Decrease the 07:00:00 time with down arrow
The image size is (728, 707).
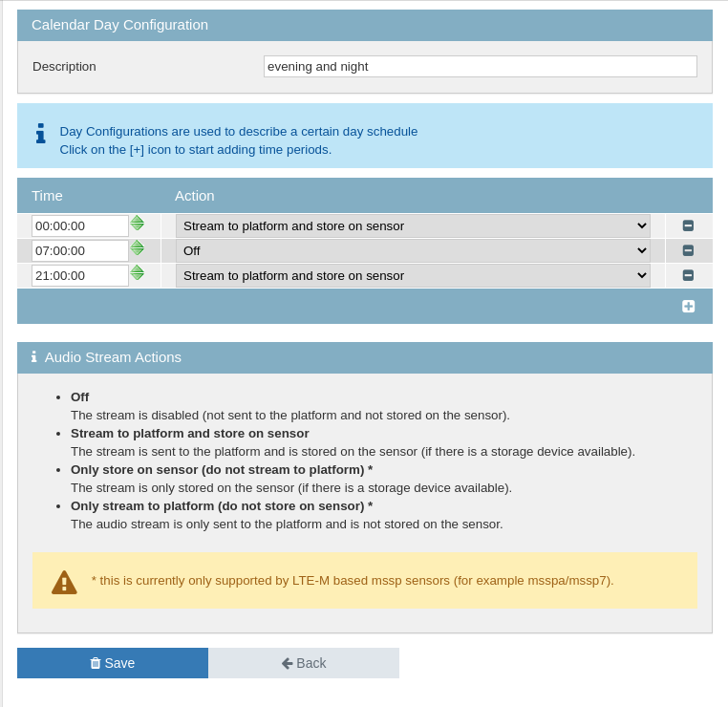point(138,252)
